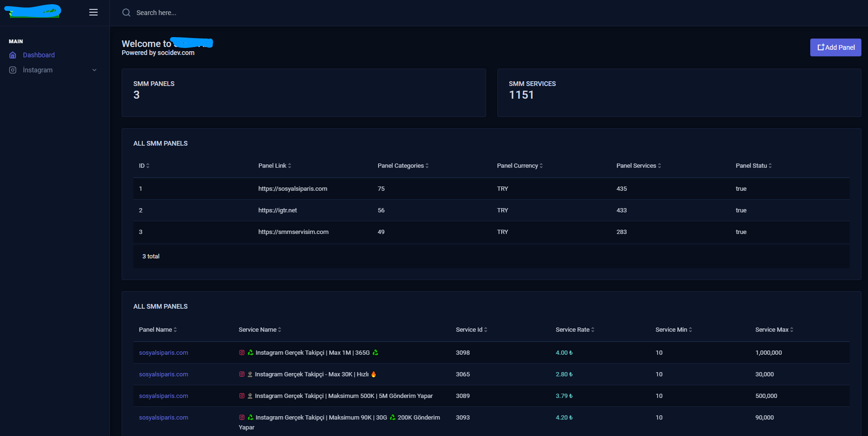
Task: Click Instagram Gerçek Takipçi Max 1M service name
Action: click(x=312, y=352)
